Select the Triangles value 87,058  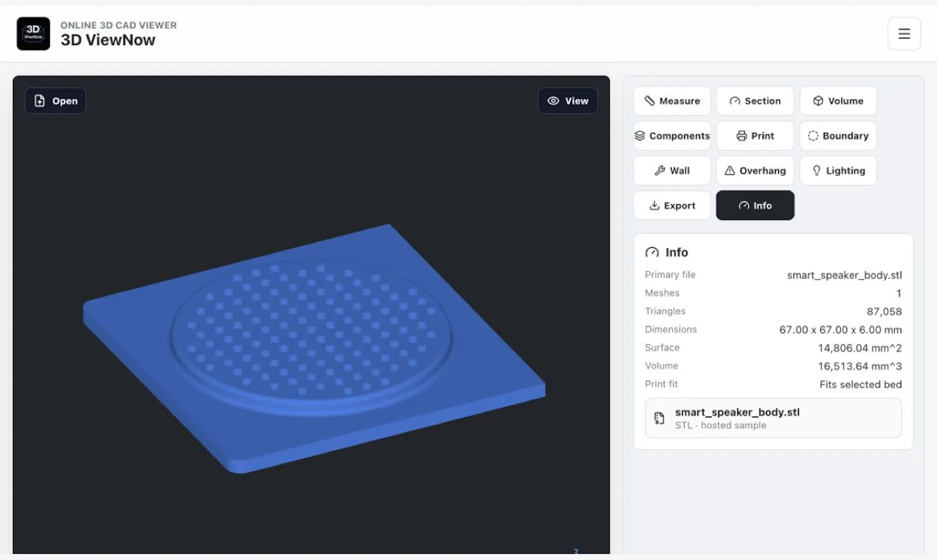[884, 311]
